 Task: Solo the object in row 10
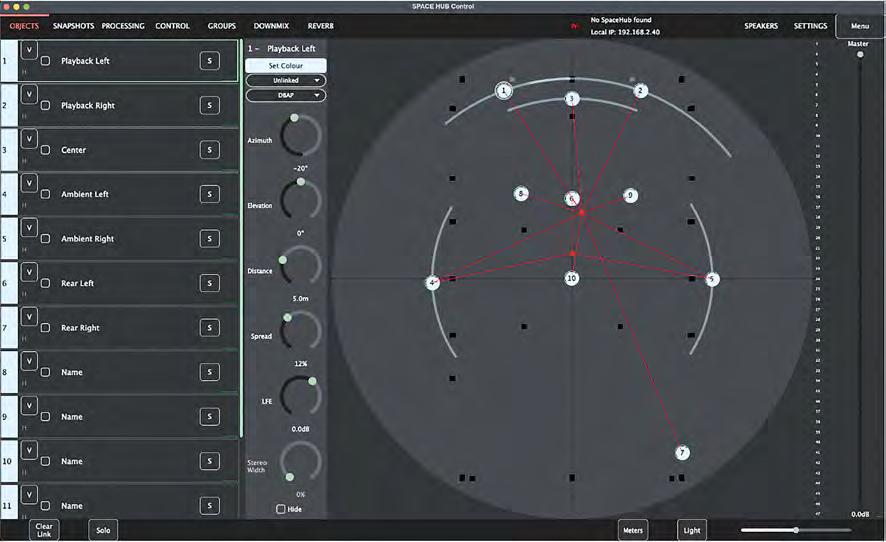(x=210, y=461)
